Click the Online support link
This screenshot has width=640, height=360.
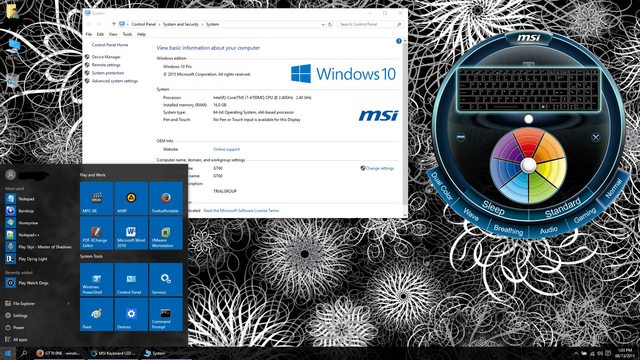pyautogui.click(x=227, y=149)
